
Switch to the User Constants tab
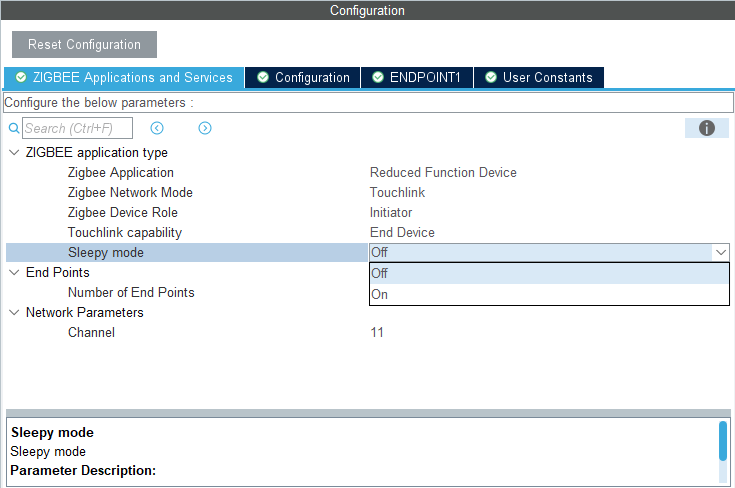[x=547, y=77]
